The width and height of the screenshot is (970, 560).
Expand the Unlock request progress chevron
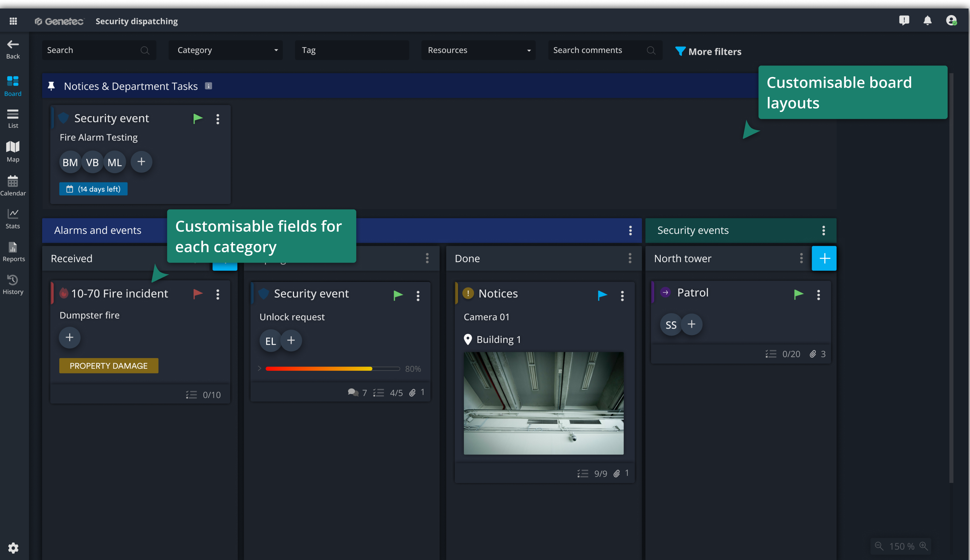click(259, 368)
